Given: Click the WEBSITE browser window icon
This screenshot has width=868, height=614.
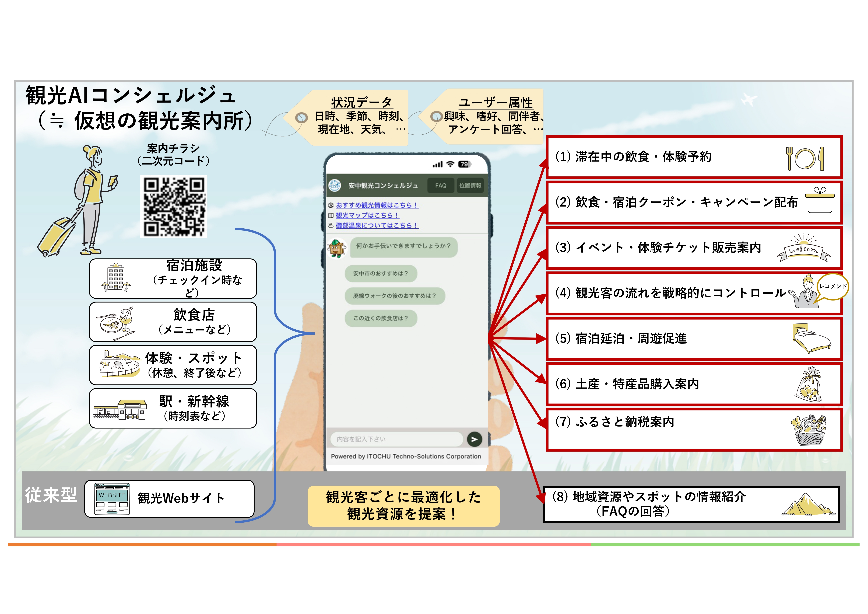Looking at the screenshot, I should point(112,499).
